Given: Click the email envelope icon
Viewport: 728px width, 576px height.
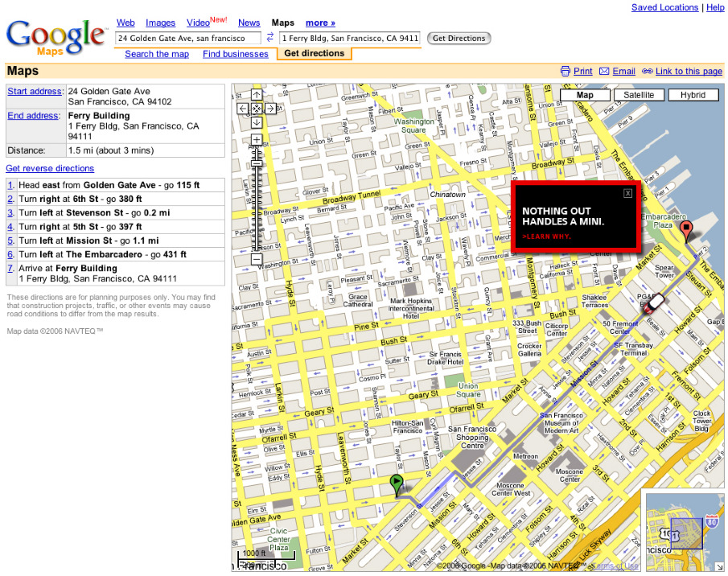Looking at the screenshot, I should (x=604, y=71).
